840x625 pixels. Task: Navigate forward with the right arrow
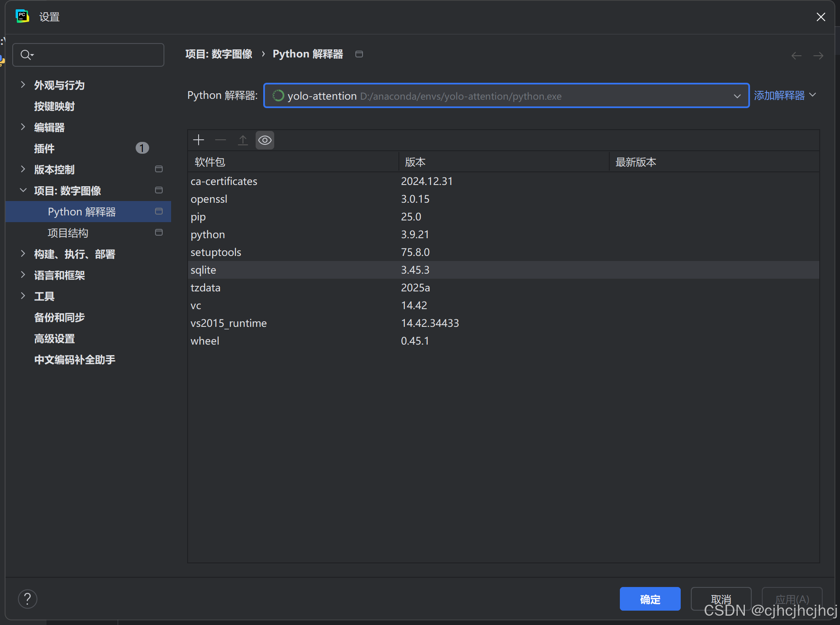click(x=818, y=56)
